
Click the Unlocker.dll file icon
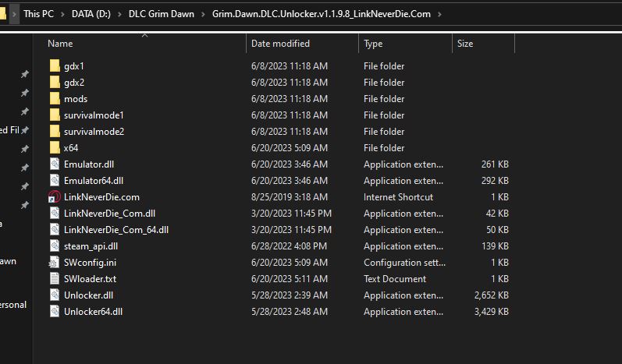(x=55, y=295)
